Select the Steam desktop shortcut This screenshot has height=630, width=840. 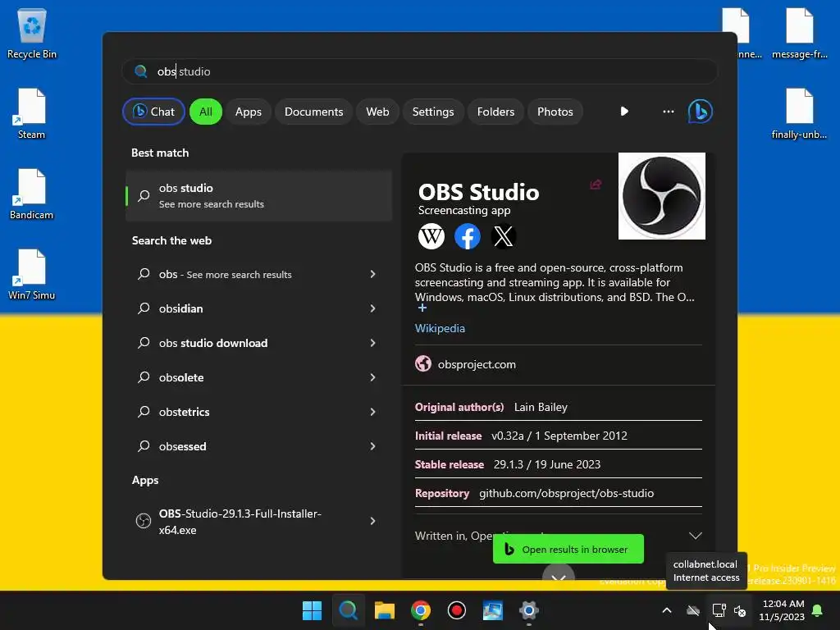[32, 113]
